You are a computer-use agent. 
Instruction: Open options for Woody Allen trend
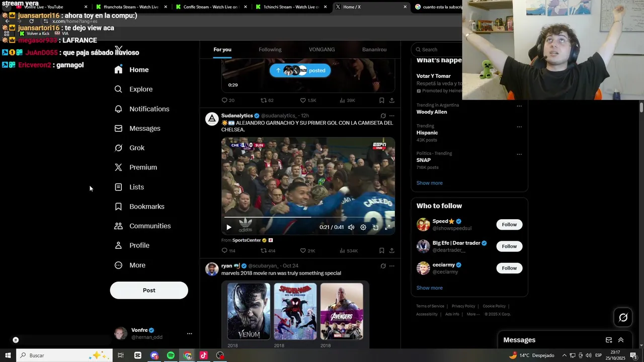[519, 106]
